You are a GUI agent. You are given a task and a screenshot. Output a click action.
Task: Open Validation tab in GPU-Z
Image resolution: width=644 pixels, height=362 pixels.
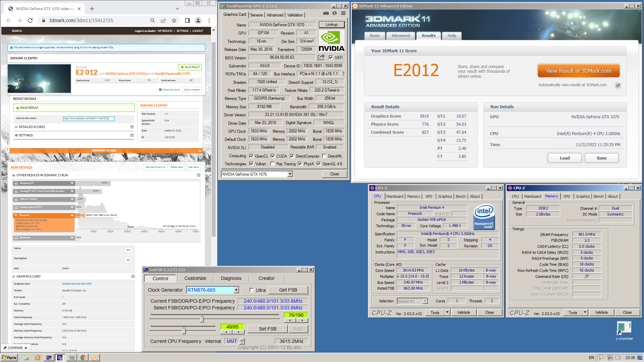pyautogui.click(x=295, y=15)
